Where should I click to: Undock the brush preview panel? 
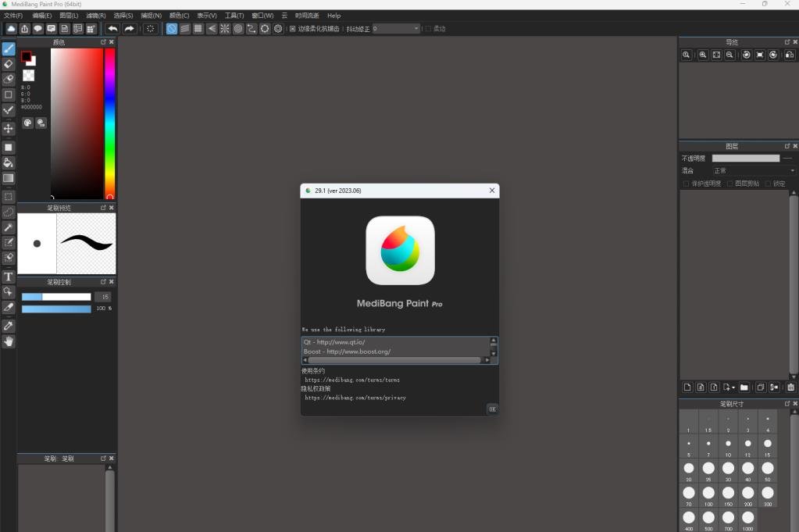click(103, 207)
